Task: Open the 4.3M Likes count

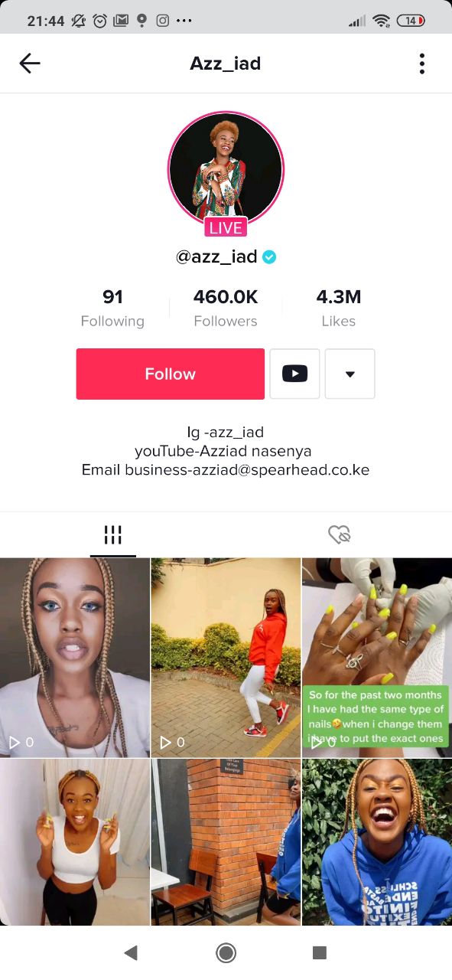Action: [339, 309]
